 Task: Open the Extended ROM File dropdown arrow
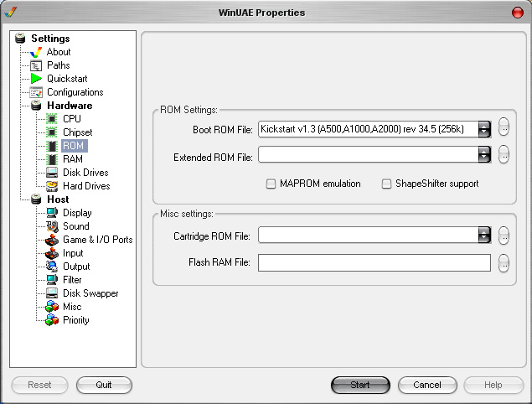[x=484, y=155]
